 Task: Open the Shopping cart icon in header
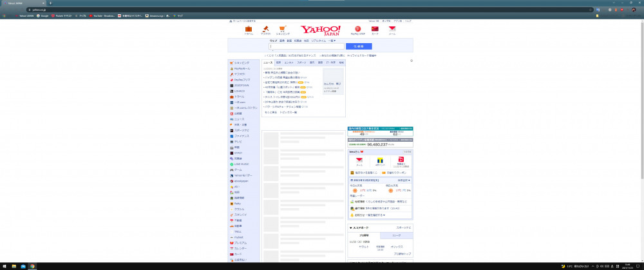pyautogui.click(x=283, y=29)
